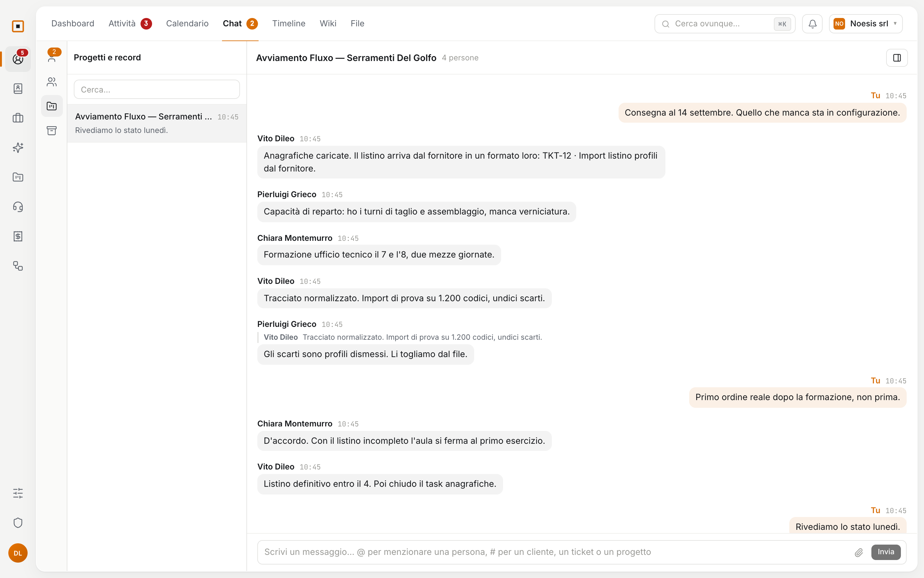Open the File tab
The height and width of the screenshot is (578, 924).
click(357, 23)
